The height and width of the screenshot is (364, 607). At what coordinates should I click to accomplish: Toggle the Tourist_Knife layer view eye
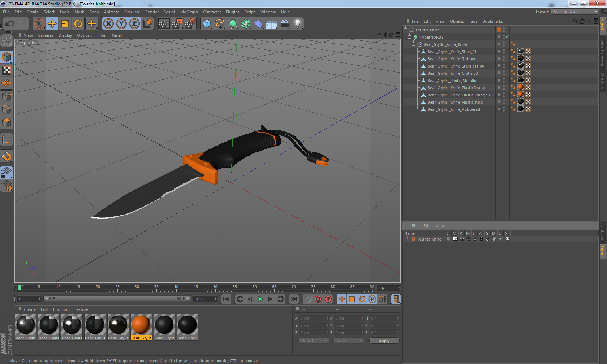(x=455, y=239)
